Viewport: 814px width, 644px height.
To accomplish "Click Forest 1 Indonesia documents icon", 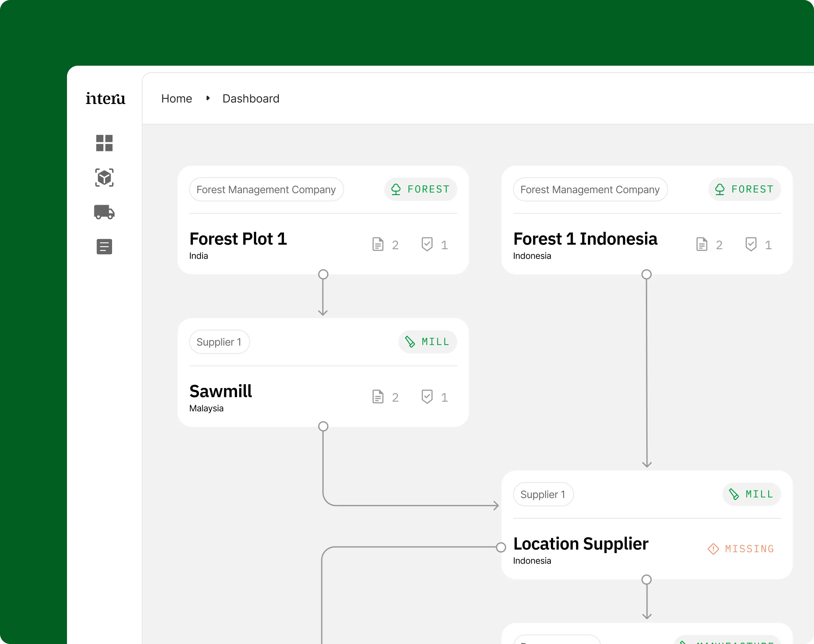I will [702, 244].
